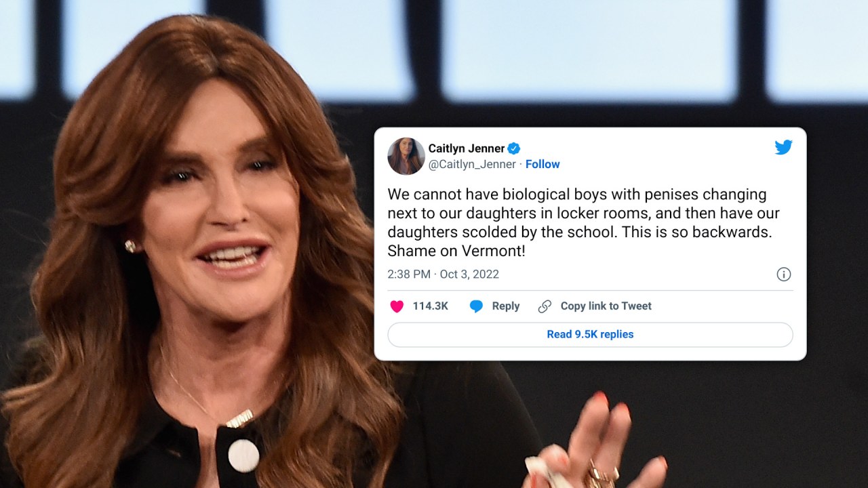Click the blue reply speech bubble icon
Screen dimensions: 868x488
[477, 306]
